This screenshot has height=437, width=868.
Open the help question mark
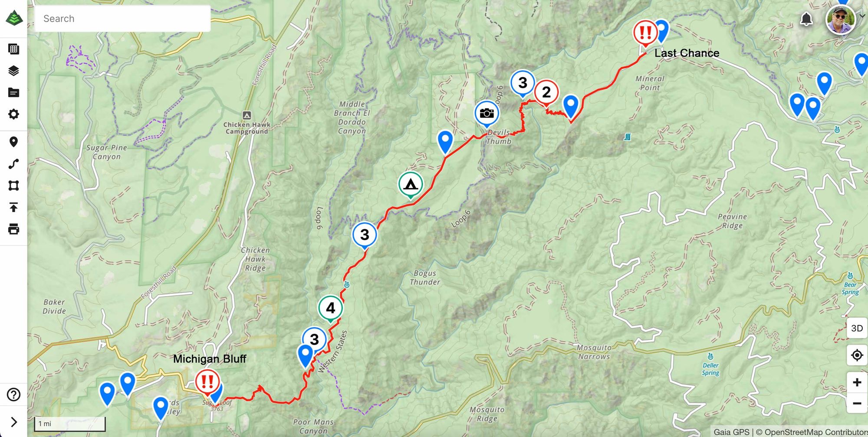[13, 395]
